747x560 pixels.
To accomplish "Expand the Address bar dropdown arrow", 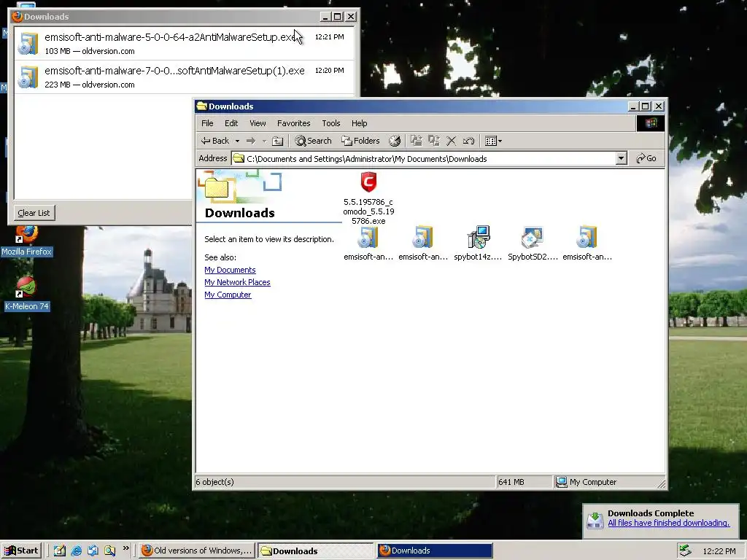I will (x=621, y=158).
